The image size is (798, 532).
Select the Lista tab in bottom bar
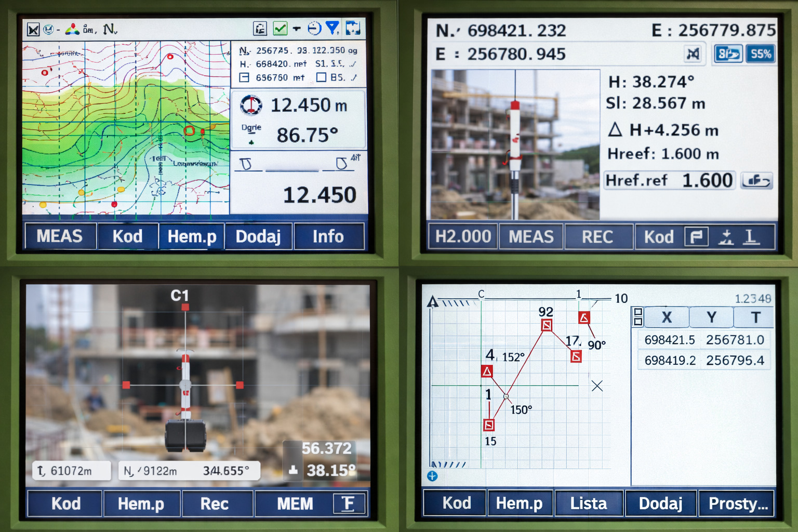click(589, 503)
